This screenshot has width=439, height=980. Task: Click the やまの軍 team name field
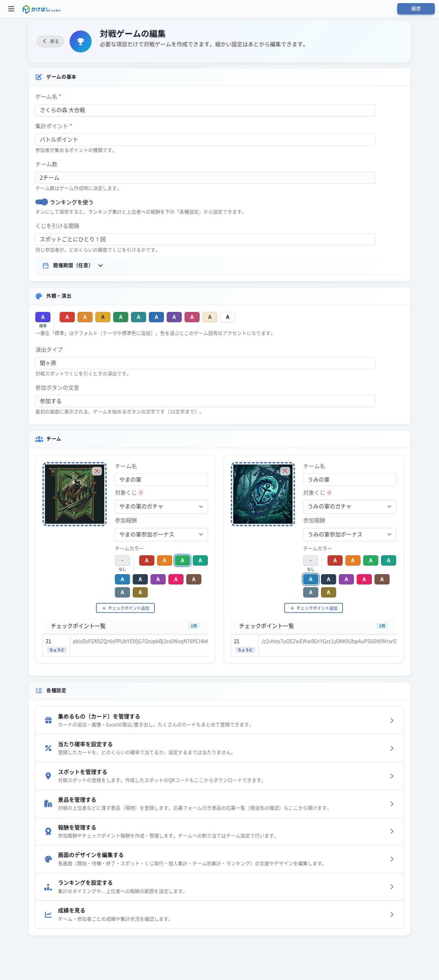pyautogui.click(x=162, y=480)
